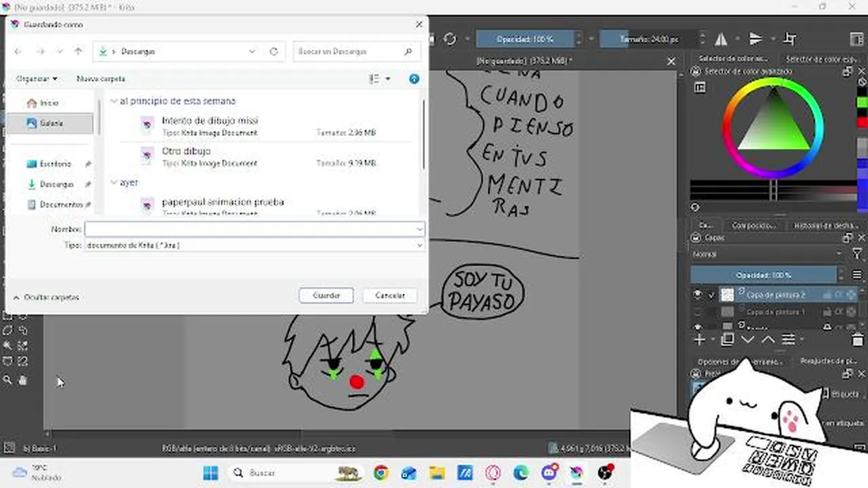Duplicate the layer in Capas panel

[x=728, y=340]
